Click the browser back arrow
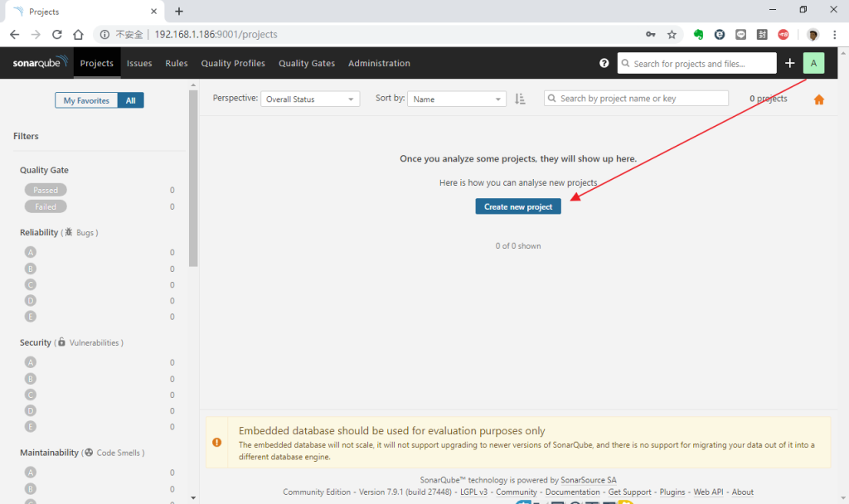This screenshot has width=849, height=504. point(15,35)
